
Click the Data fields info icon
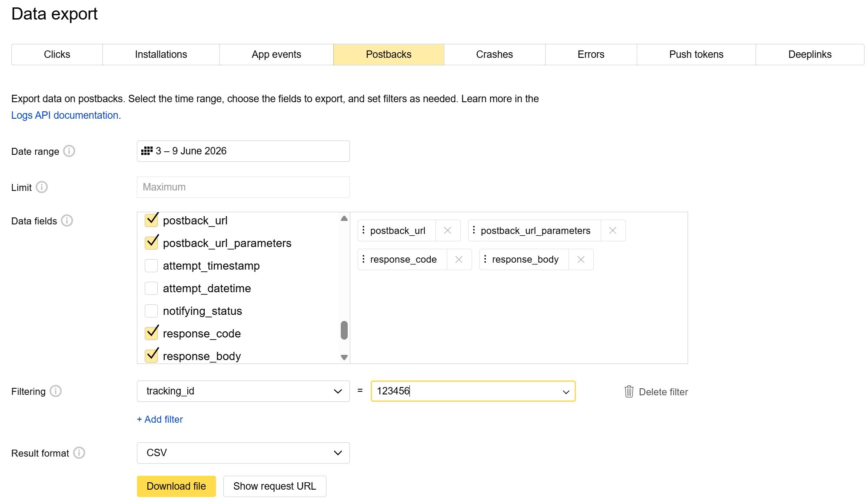[x=67, y=220]
